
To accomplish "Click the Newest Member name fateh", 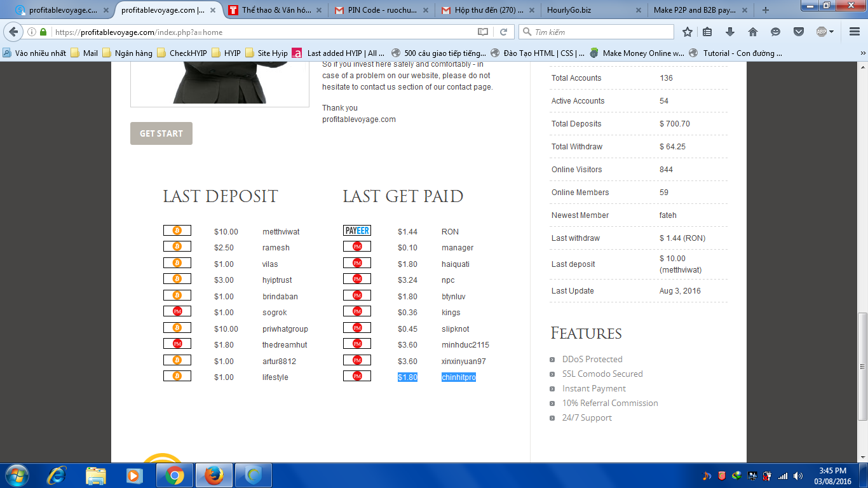I will tap(668, 215).
